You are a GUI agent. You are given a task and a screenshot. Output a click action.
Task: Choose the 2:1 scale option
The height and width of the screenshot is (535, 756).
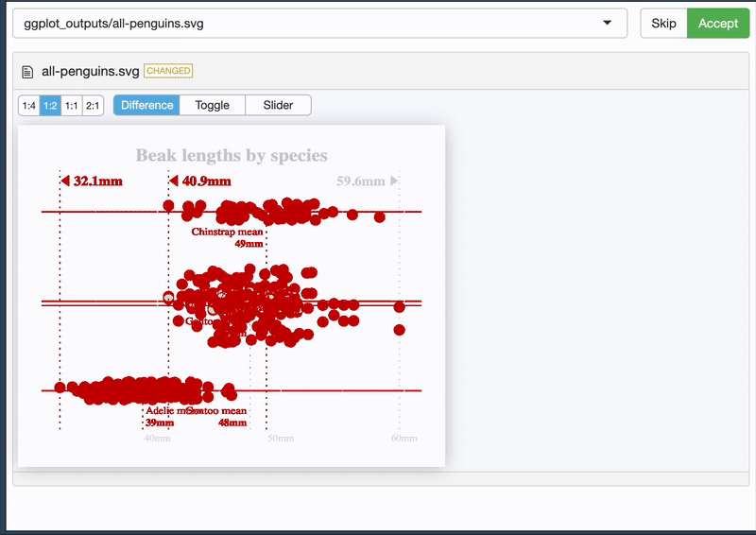tap(93, 106)
